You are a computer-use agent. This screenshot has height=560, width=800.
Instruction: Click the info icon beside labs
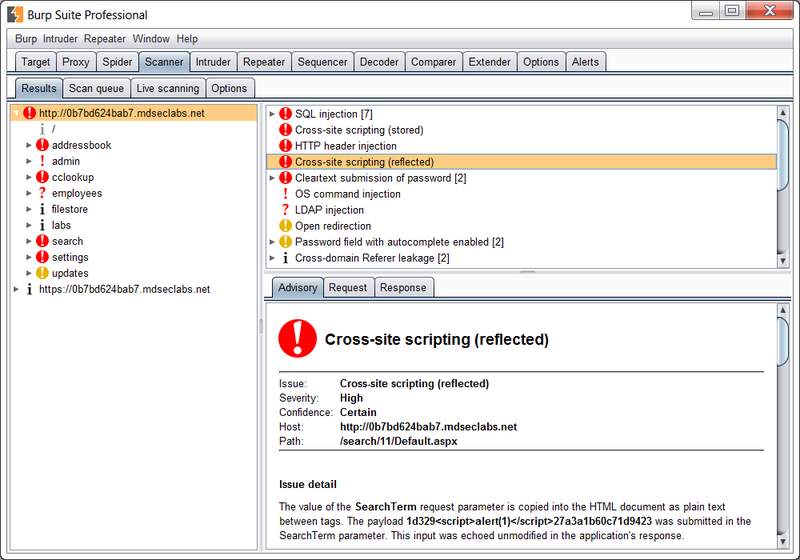click(x=42, y=225)
